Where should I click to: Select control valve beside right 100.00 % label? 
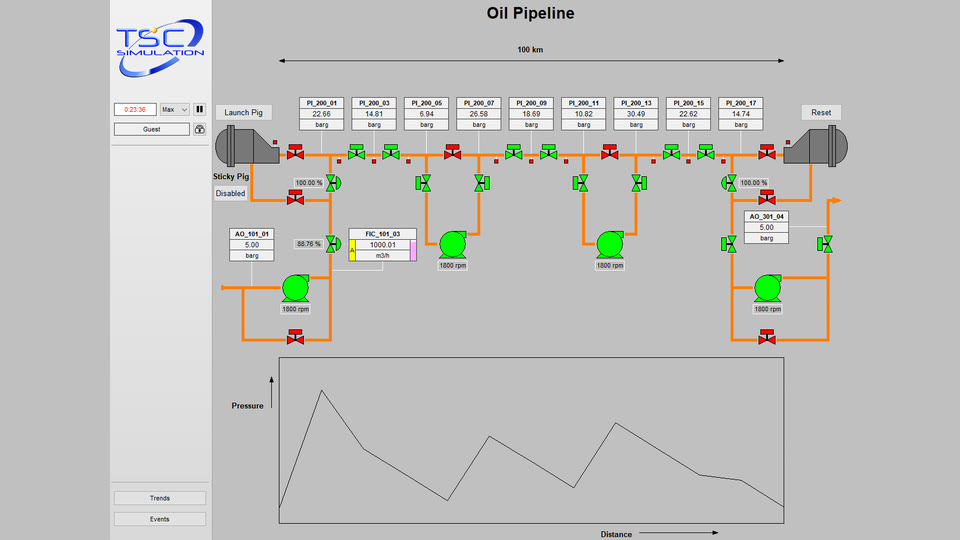(x=729, y=183)
